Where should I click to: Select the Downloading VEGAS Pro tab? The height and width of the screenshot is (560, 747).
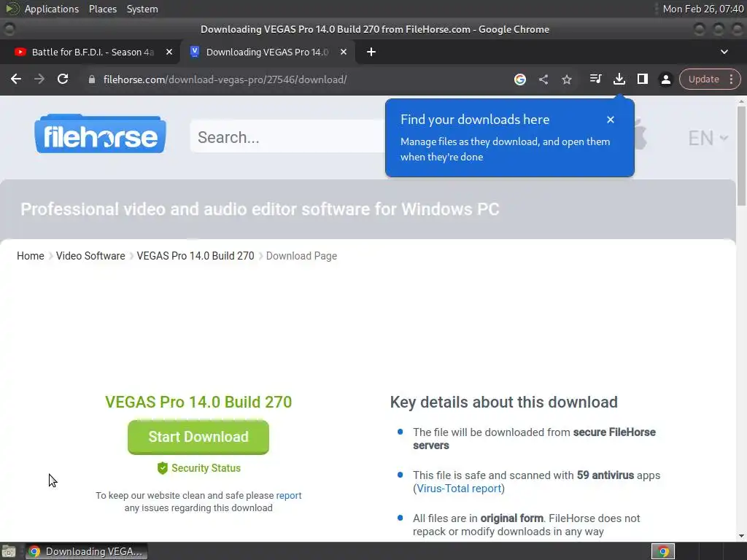tap(267, 52)
